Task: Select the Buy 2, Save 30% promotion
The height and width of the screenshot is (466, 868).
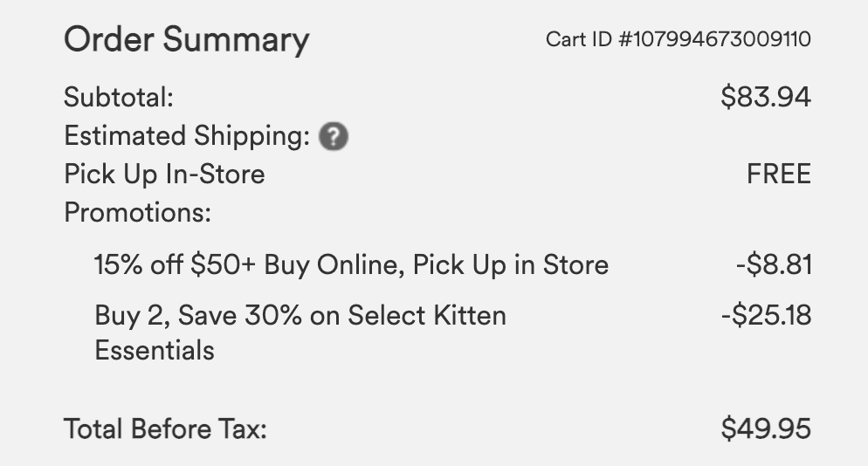Action: pyautogui.click(x=300, y=332)
